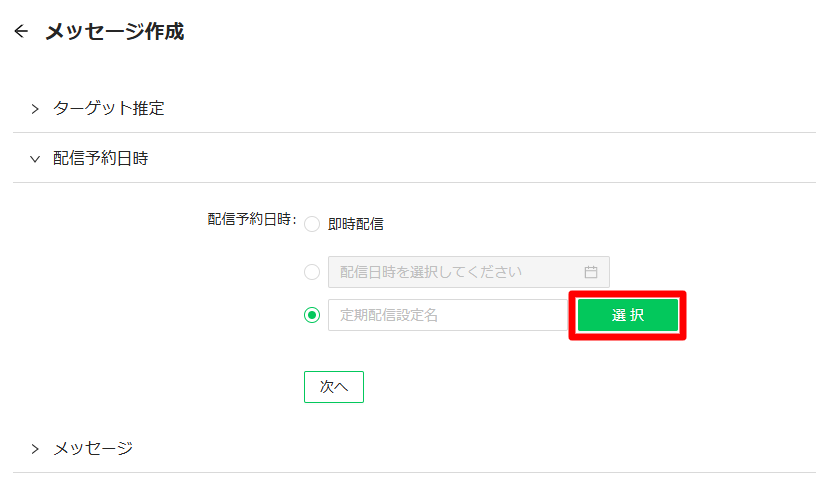This screenshot has height=500, width=816.
Task: Open the calendar icon in date field
Action: tap(591, 272)
